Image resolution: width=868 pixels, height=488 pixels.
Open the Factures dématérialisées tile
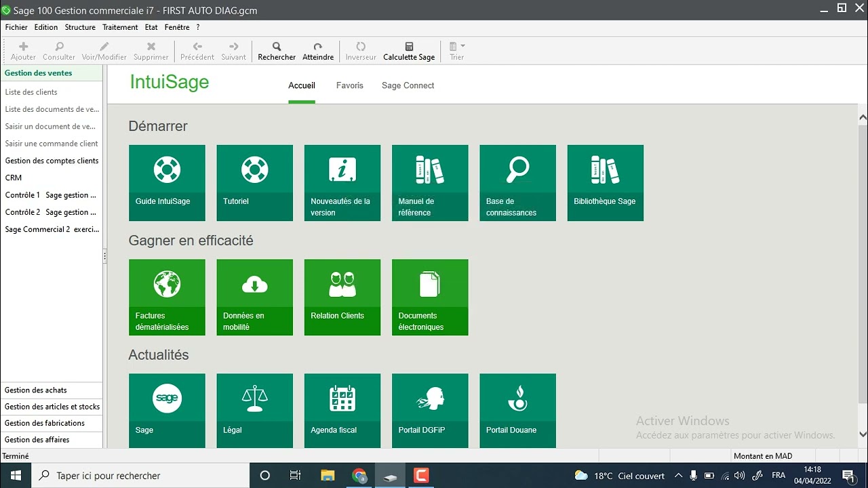[x=167, y=298]
